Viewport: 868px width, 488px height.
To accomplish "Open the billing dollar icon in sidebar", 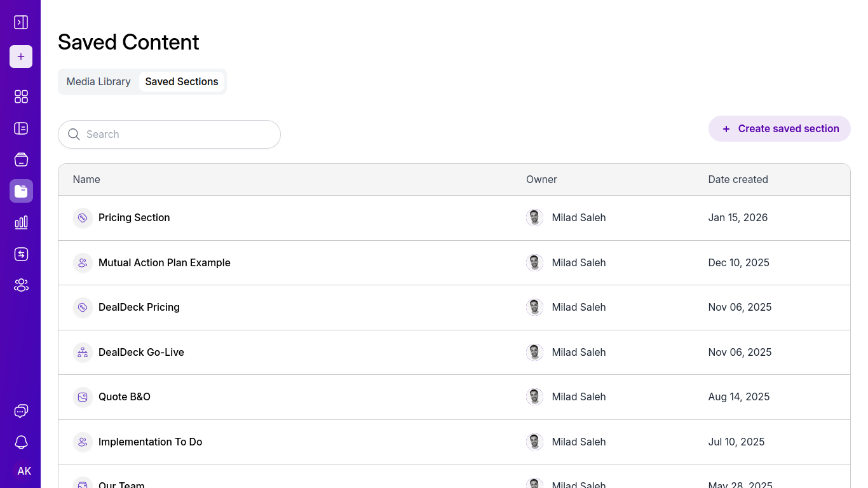I will click(21, 254).
